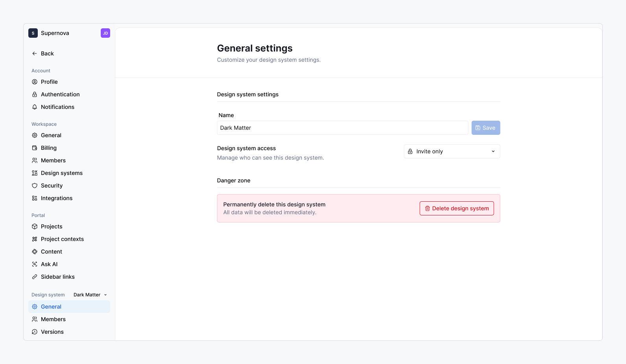626x364 pixels.
Task: Click the lock icon in access dropdown
Action: click(x=410, y=151)
